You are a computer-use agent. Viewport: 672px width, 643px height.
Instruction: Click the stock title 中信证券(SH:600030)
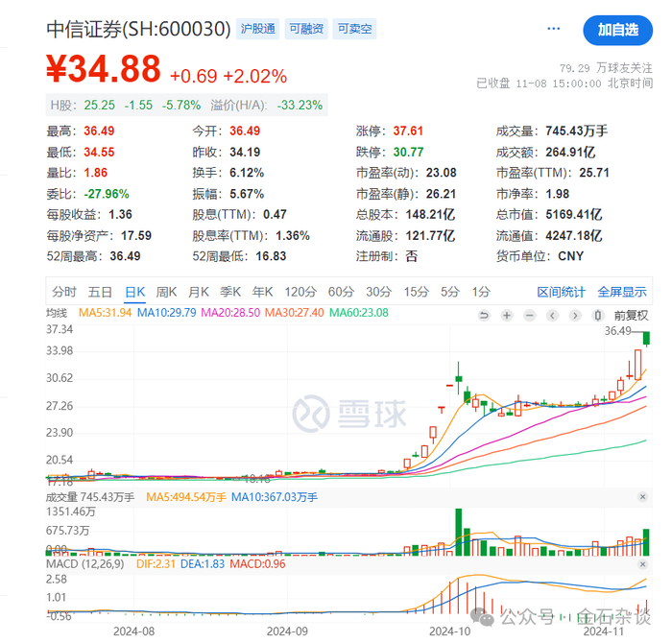(138, 29)
